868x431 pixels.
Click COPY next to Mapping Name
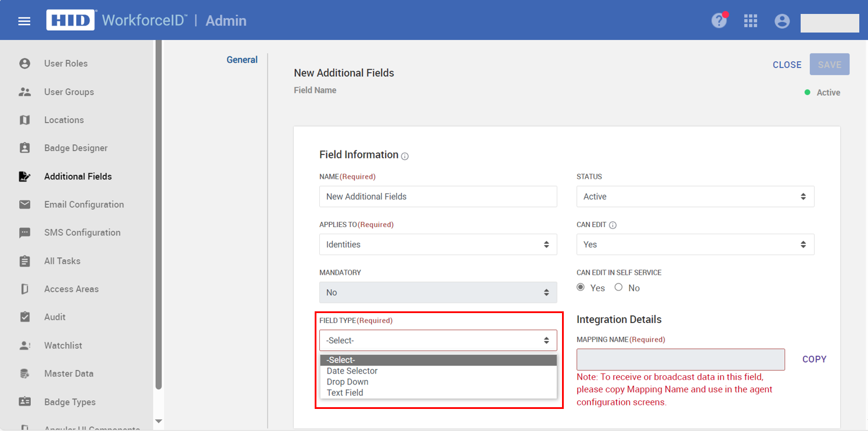click(x=814, y=360)
